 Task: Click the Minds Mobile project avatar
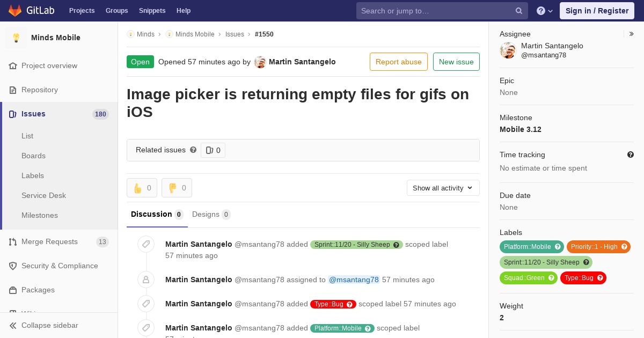tap(16, 38)
